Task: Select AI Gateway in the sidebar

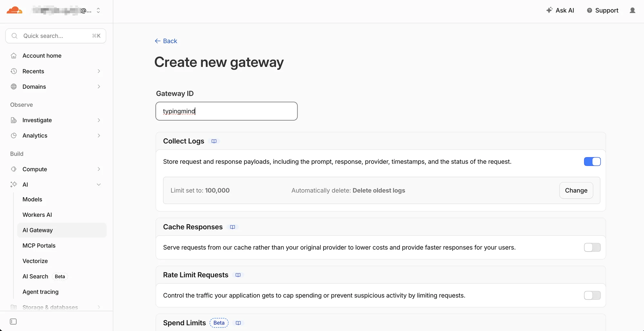Action: 62,230
